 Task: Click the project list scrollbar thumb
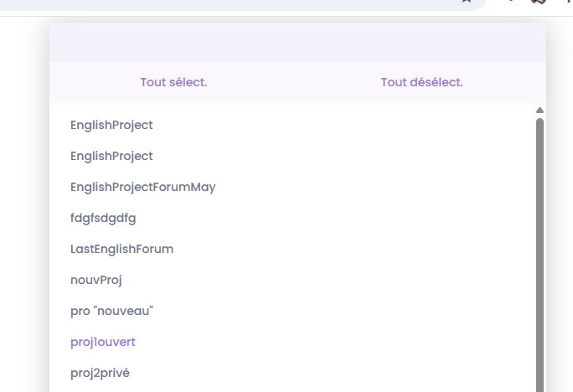pyautogui.click(x=539, y=251)
